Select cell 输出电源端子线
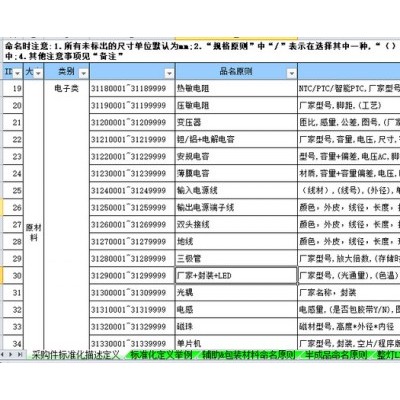Image resolution: width=400 pixels, height=400 pixels. (x=236, y=207)
